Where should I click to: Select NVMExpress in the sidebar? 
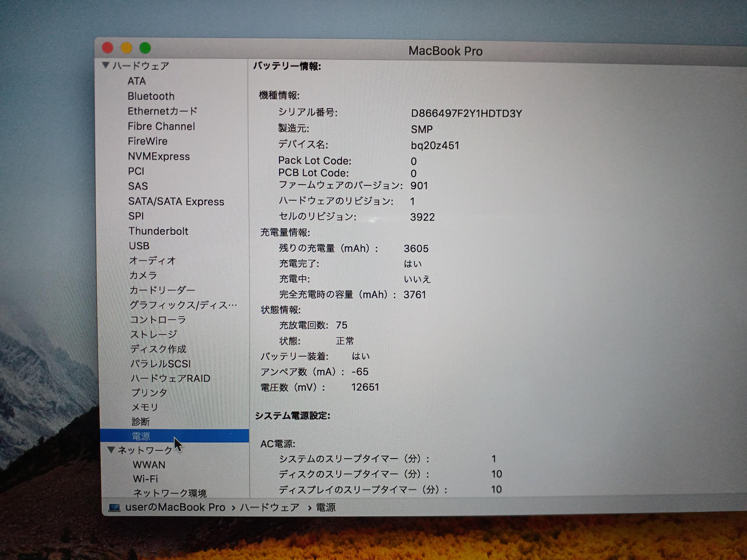tap(159, 156)
